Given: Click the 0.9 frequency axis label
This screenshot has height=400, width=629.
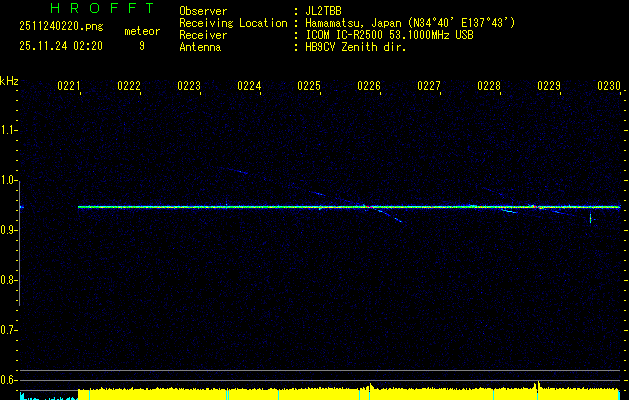Looking at the screenshot, I should (9, 230).
